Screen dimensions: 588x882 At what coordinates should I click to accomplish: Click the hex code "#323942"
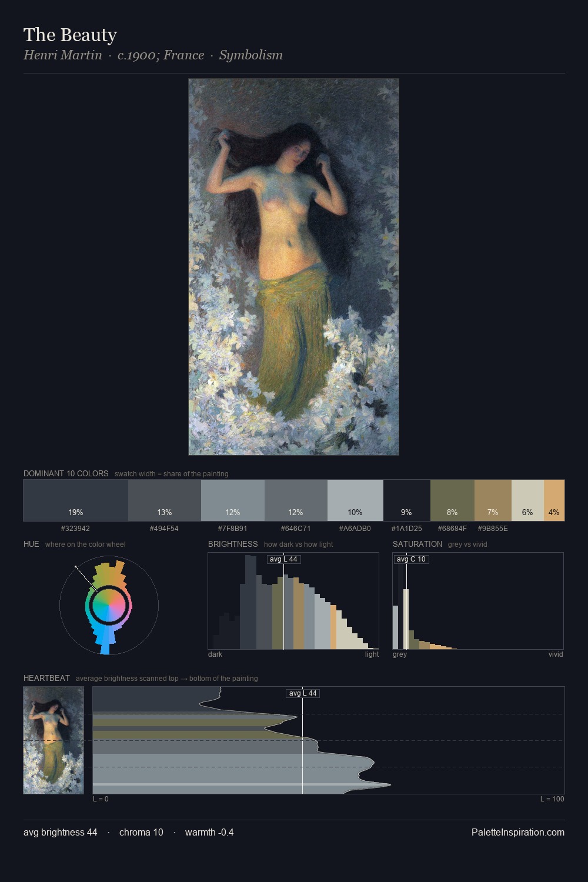(75, 529)
